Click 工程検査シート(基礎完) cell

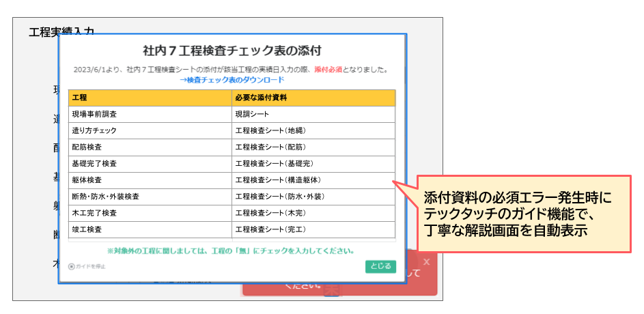(313, 164)
